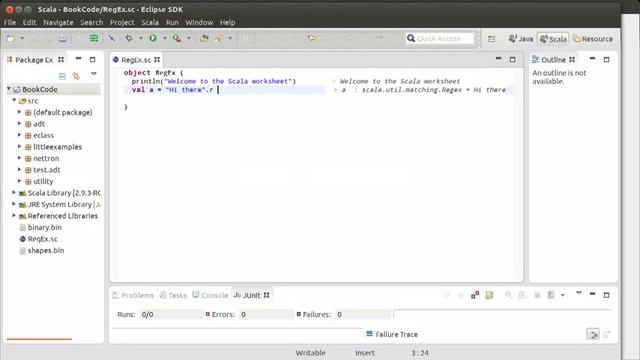
Task: Click the Search flashlight toolbar icon
Action: (219, 38)
